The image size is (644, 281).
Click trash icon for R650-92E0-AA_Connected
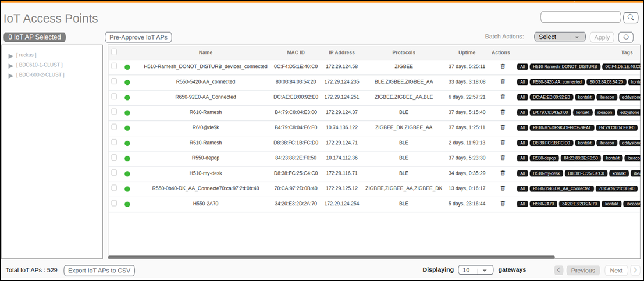[x=503, y=97]
